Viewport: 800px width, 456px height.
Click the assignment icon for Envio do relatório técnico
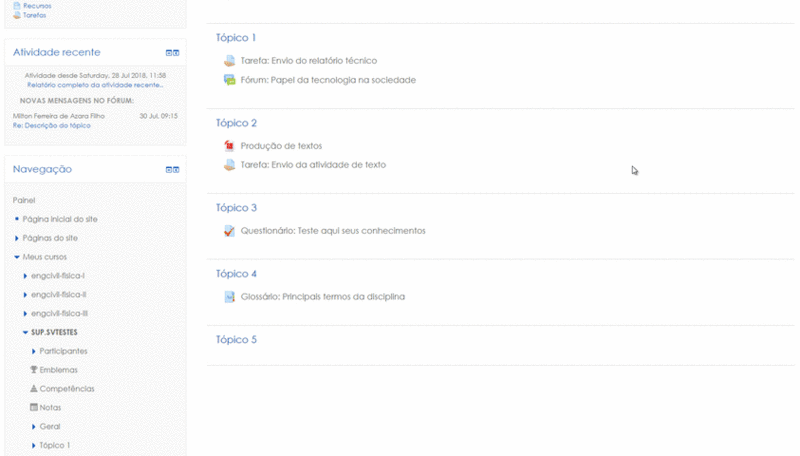(230, 61)
